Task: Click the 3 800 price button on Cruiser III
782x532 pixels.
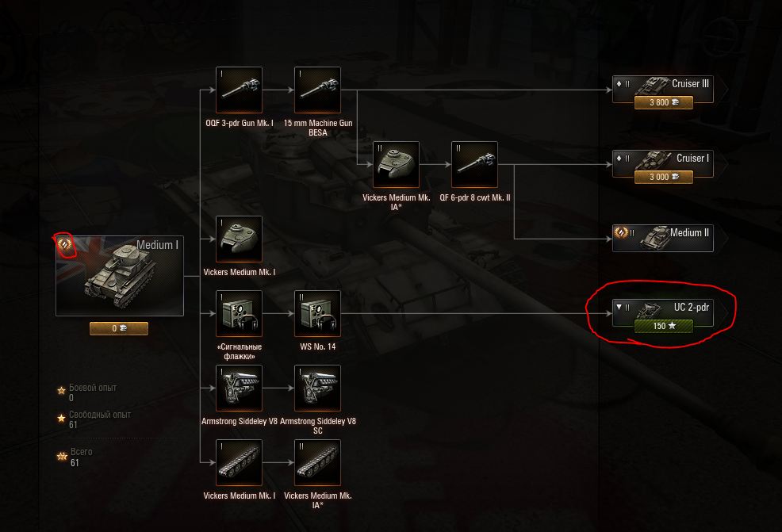Action: [664, 102]
